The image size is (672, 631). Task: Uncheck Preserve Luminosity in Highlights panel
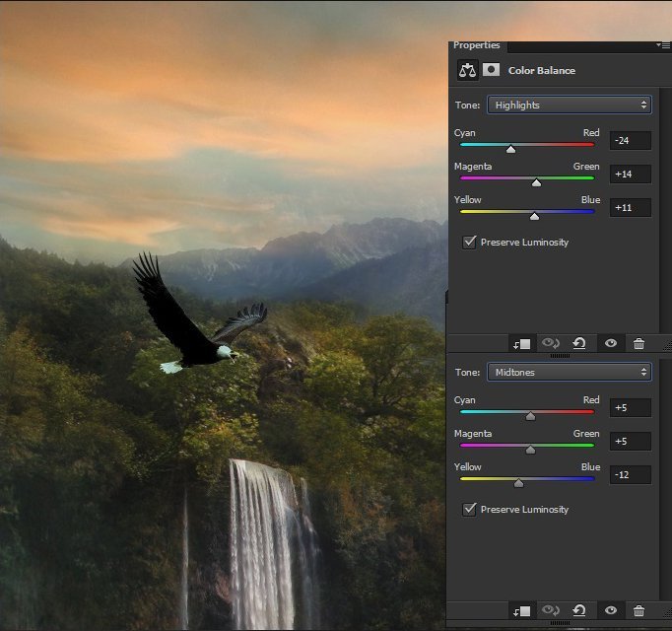(x=470, y=242)
